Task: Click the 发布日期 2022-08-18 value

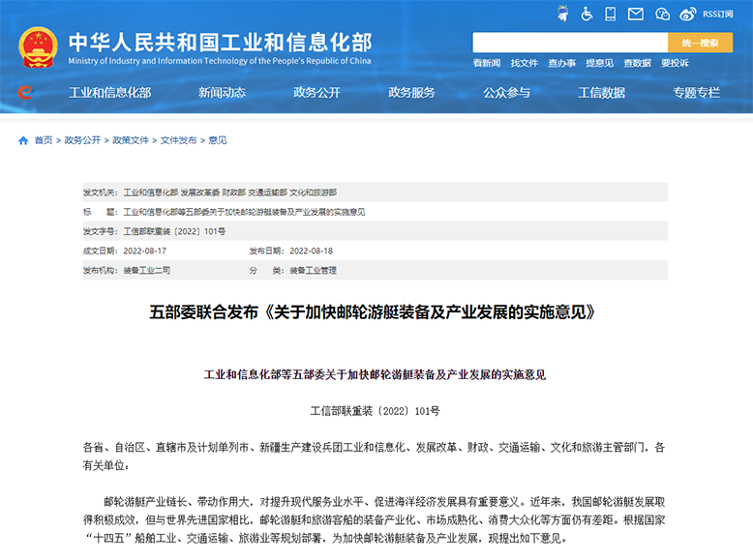Action: coord(312,251)
